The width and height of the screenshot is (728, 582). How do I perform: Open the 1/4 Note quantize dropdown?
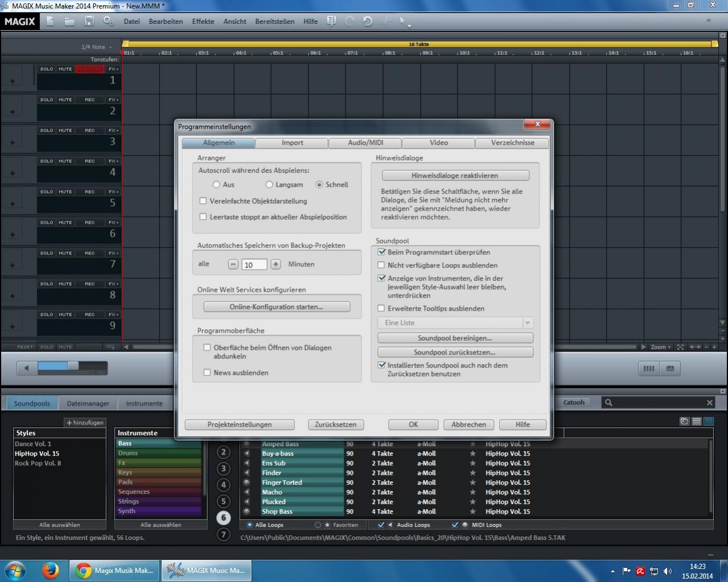point(97,47)
